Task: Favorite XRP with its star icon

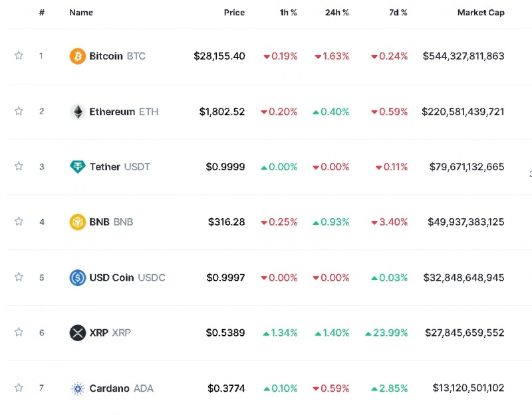Action: point(19,332)
